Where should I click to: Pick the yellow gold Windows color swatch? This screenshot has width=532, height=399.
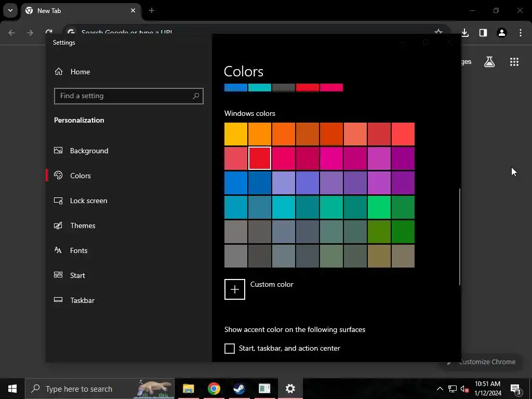tap(236, 134)
